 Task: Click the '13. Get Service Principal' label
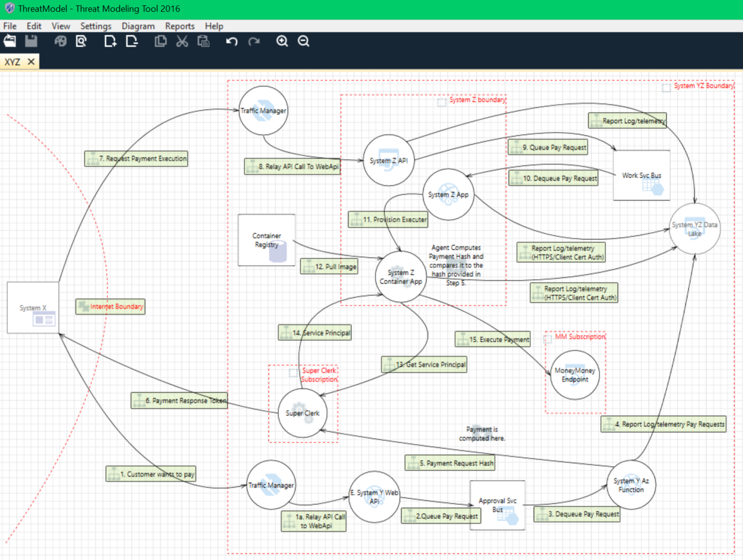pos(424,364)
